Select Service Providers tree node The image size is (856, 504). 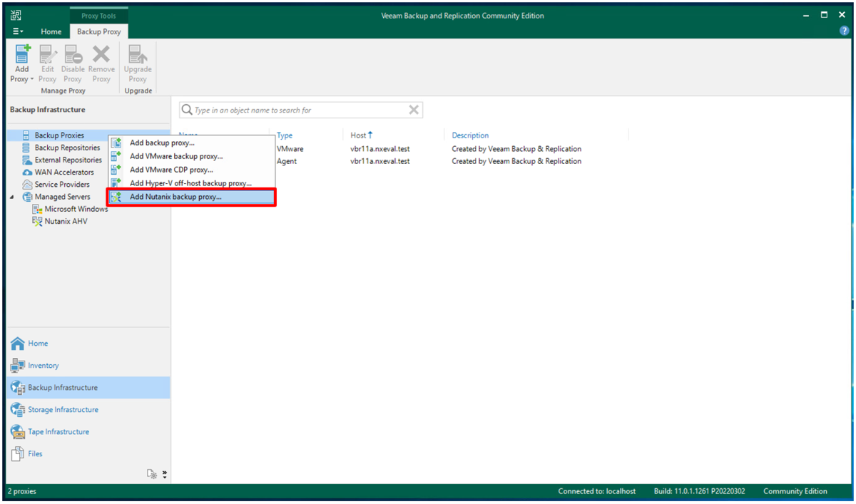pyautogui.click(x=62, y=184)
